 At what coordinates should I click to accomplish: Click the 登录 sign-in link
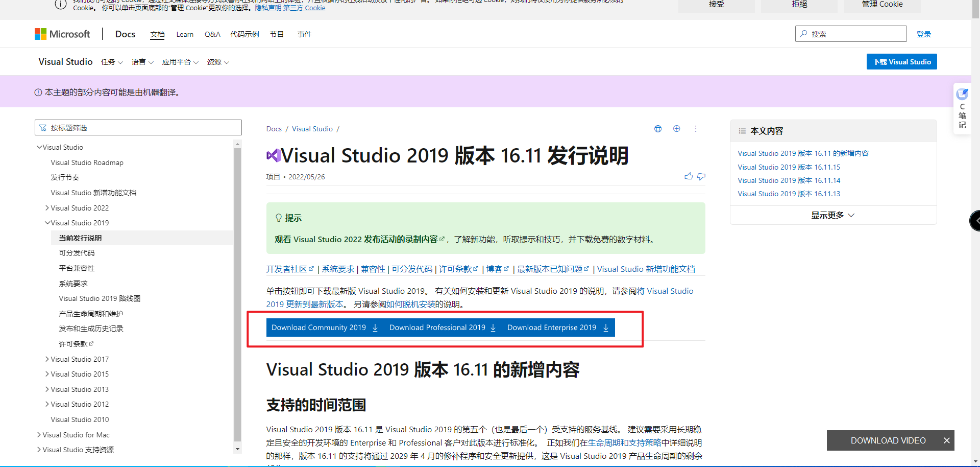pos(924,34)
